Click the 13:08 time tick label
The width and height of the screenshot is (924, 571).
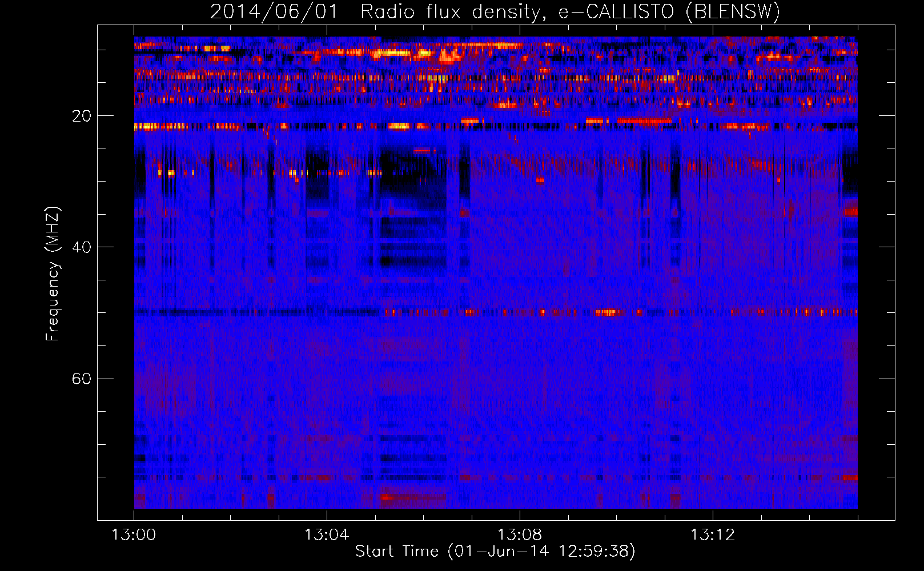520,535
